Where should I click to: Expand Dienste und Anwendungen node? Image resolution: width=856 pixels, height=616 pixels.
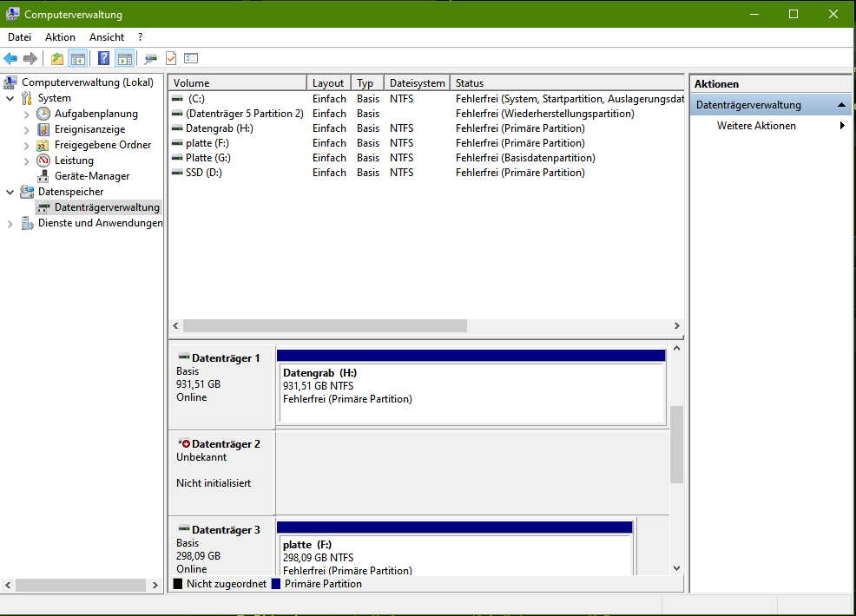10,224
